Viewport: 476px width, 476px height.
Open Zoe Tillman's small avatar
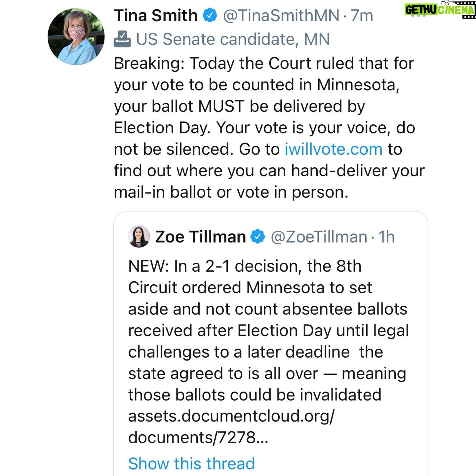tap(139, 237)
